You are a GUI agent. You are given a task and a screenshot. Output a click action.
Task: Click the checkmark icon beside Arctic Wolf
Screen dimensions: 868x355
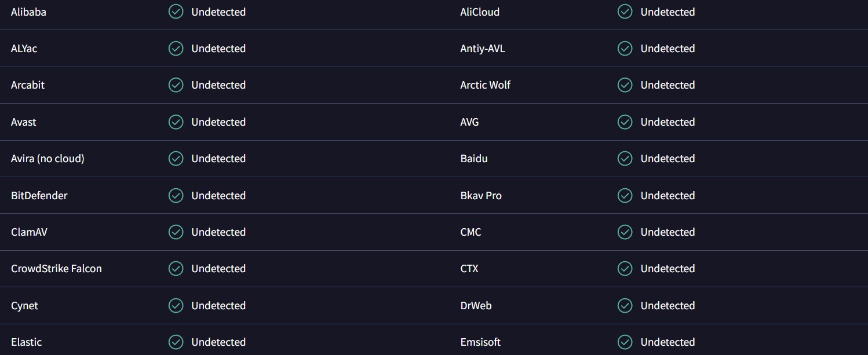tap(625, 85)
